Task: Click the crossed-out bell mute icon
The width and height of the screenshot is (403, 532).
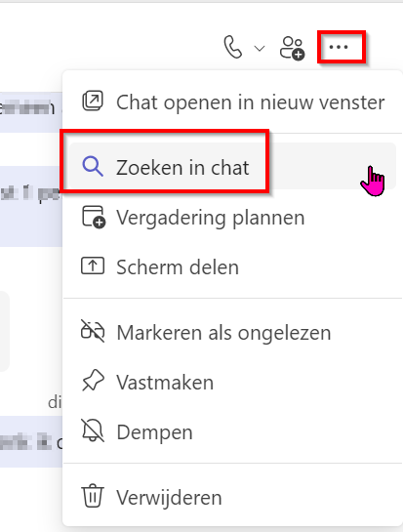Action: tap(93, 430)
